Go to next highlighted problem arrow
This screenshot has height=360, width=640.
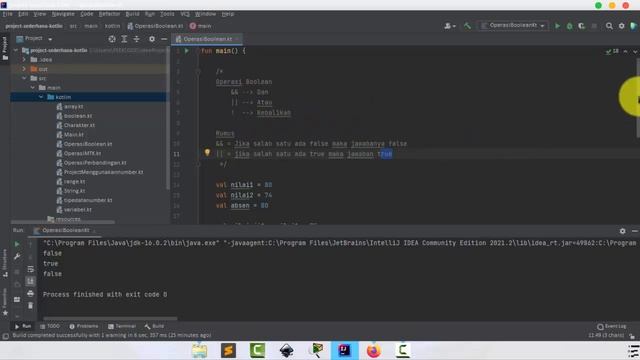click(x=635, y=51)
